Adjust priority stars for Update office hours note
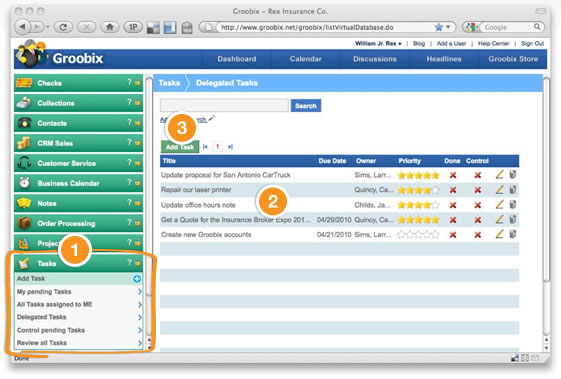 coord(418,205)
